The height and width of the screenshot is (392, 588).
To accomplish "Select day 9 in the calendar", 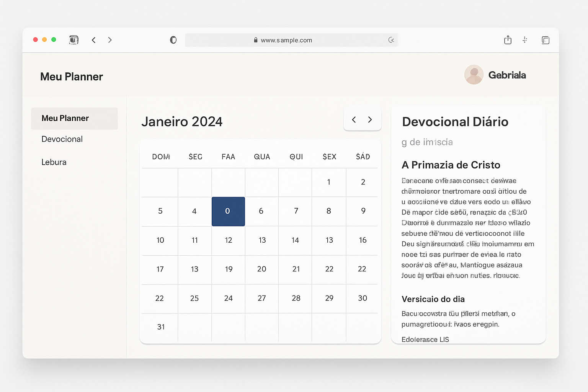I will (x=363, y=211).
